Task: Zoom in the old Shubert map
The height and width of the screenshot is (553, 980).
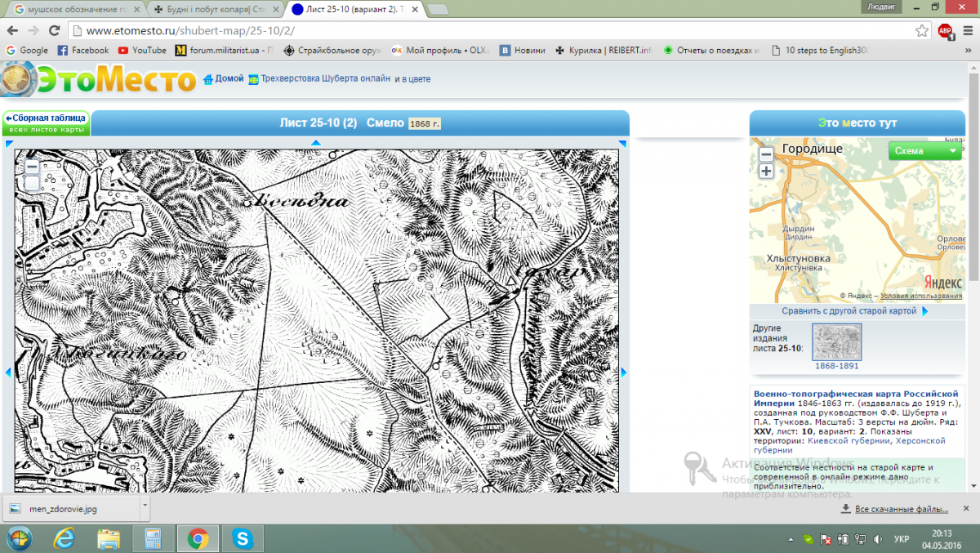Action: coord(32,183)
